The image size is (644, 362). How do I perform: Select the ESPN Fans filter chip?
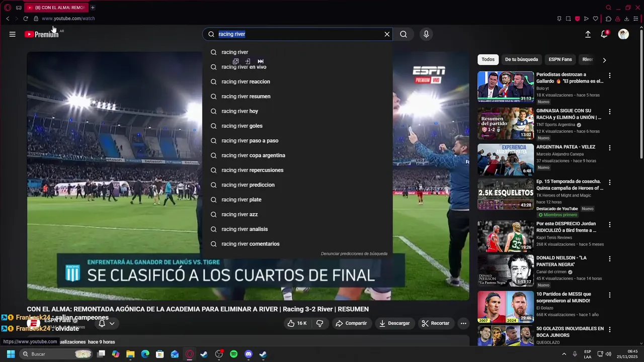coord(560,59)
